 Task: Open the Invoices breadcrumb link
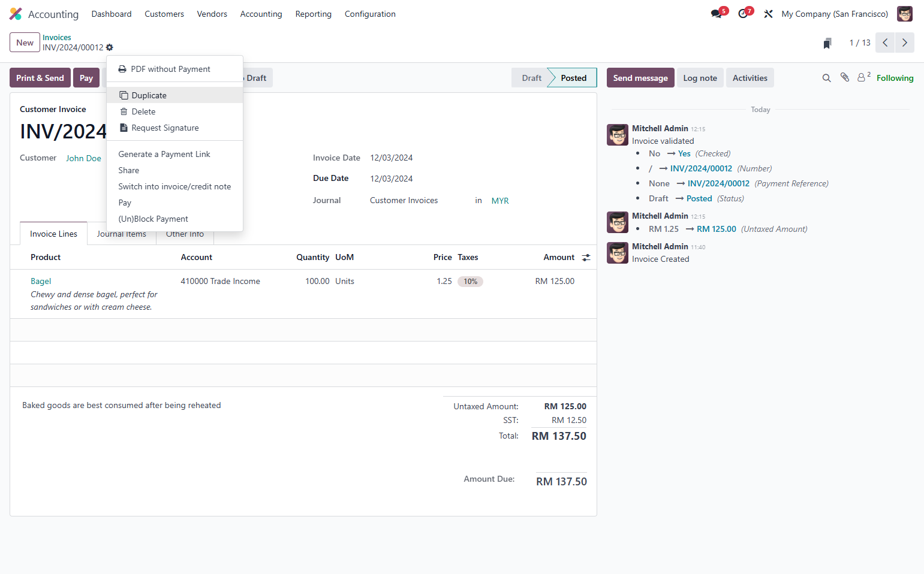coord(57,37)
